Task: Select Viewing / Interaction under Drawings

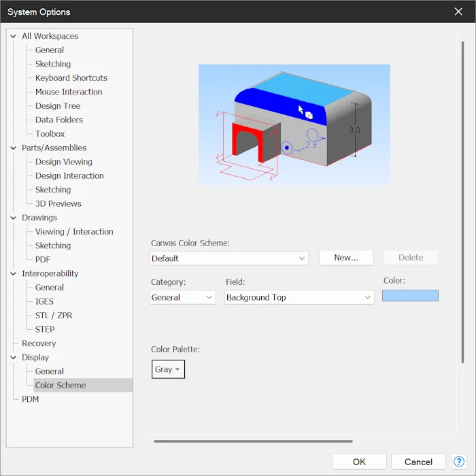Action: pyautogui.click(x=74, y=231)
